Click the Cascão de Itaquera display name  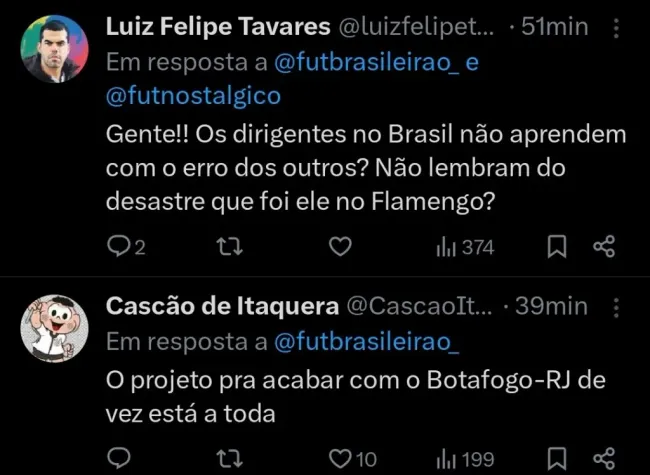(221, 307)
